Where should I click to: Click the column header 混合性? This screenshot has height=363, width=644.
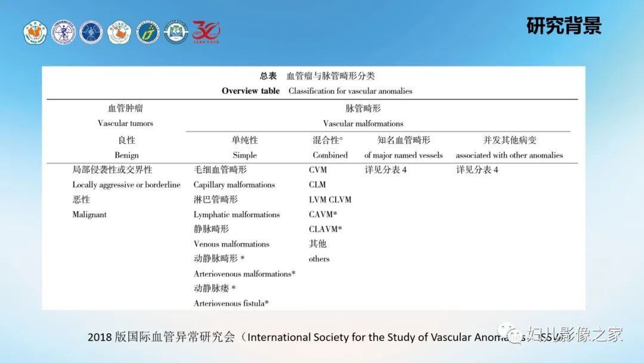click(328, 140)
